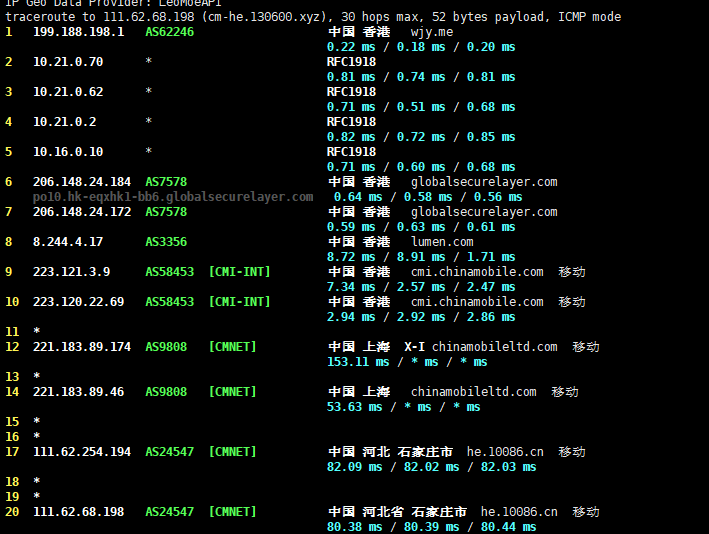Click the latency value 82.09 ms
The width and height of the screenshot is (709, 534).
click(x=354, y=467)
